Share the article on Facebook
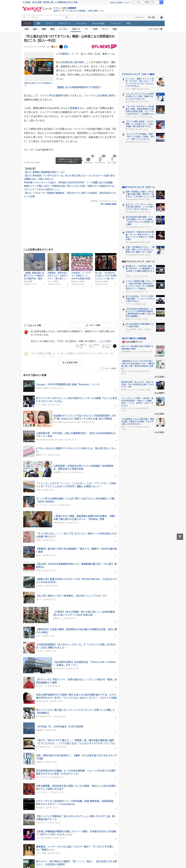The width and height of the screenshot is (186, 868). [66, 47]
